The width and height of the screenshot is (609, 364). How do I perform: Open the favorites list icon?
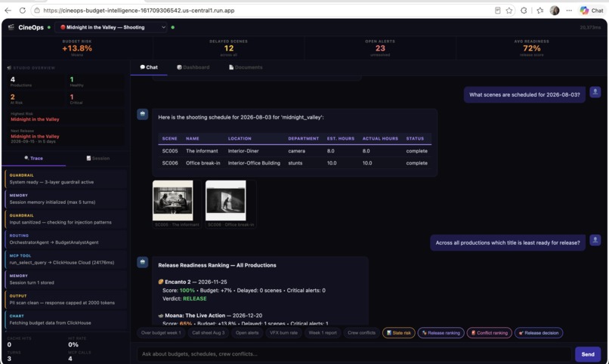[x=540, y=11]
